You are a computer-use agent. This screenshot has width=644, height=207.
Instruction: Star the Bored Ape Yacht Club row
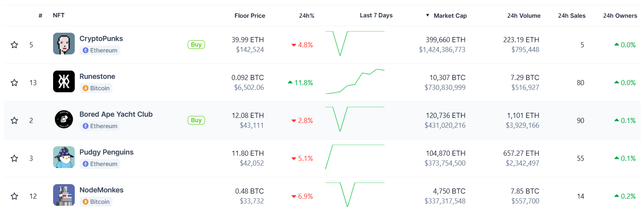(x=15, y=121)
